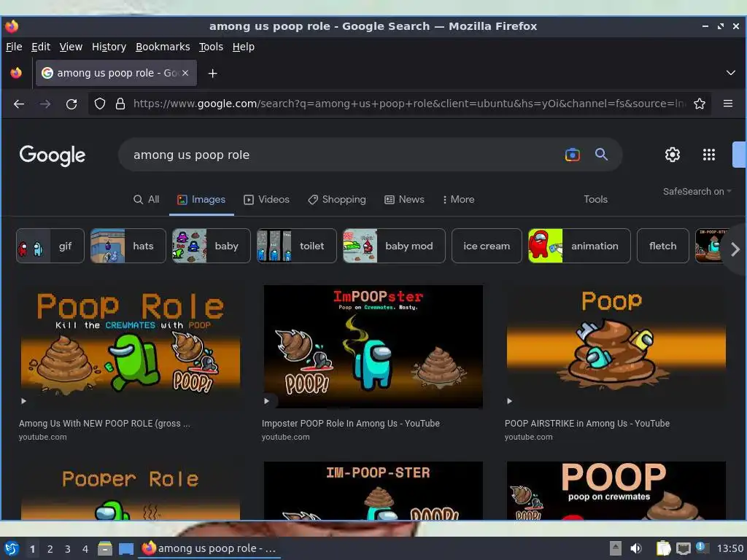
Task: Filter results with the toilet chip
Action: point(296,246)
